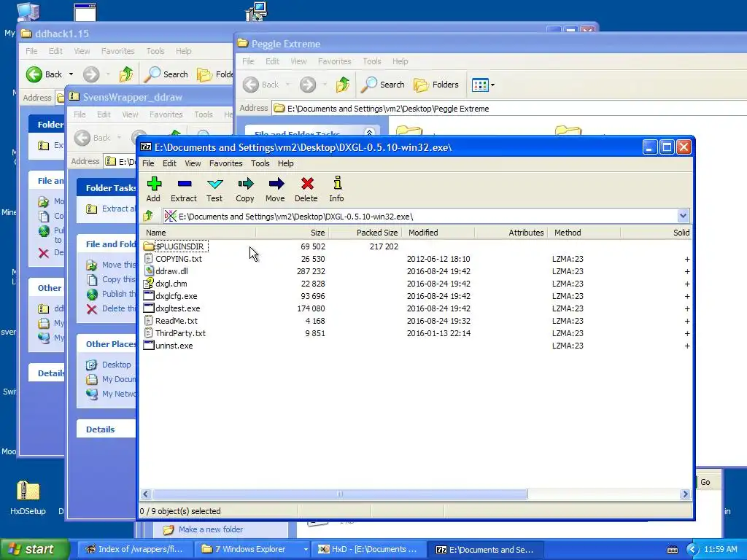Open Back history dropdown in ddhack1.15 window
The width and height of the screenshot is (747, 560).
point(71,74)
